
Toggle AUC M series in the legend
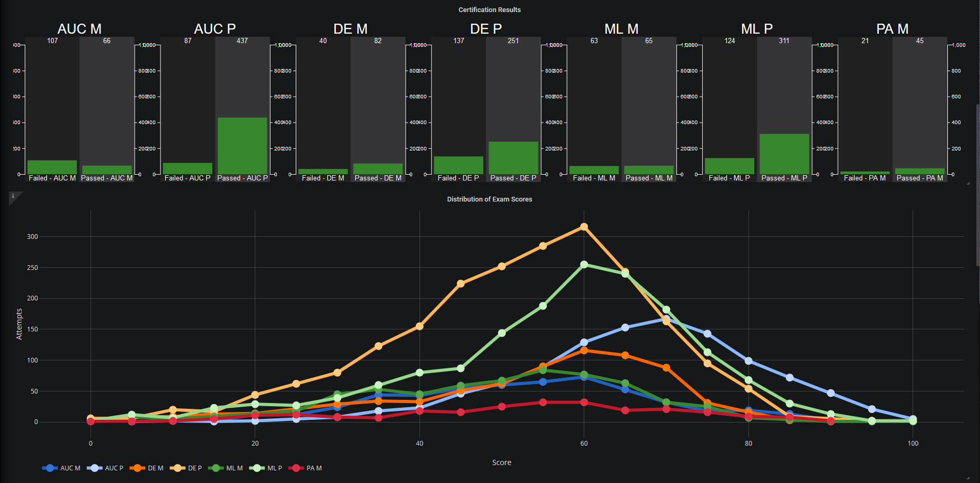(x=62, y=468)
